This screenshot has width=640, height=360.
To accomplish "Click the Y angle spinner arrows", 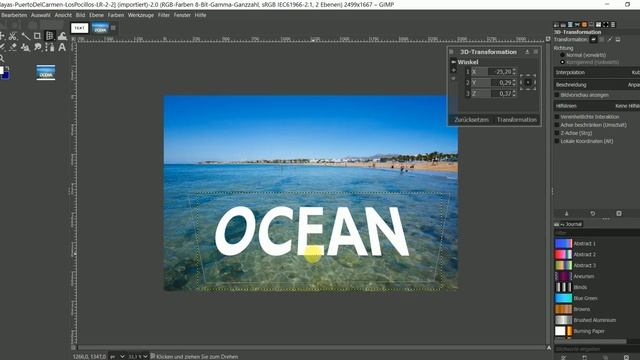I will (x=514, y=82).
